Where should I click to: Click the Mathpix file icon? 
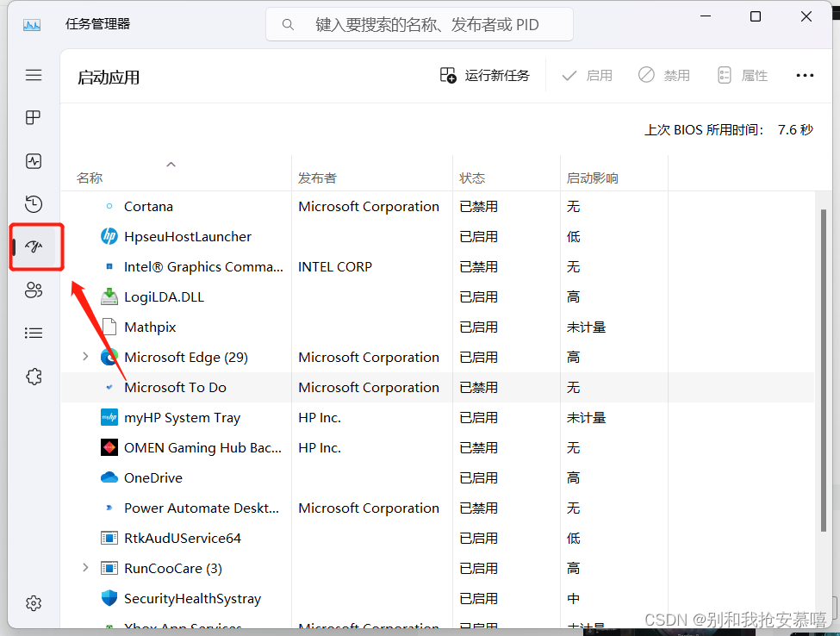[109, 327]
